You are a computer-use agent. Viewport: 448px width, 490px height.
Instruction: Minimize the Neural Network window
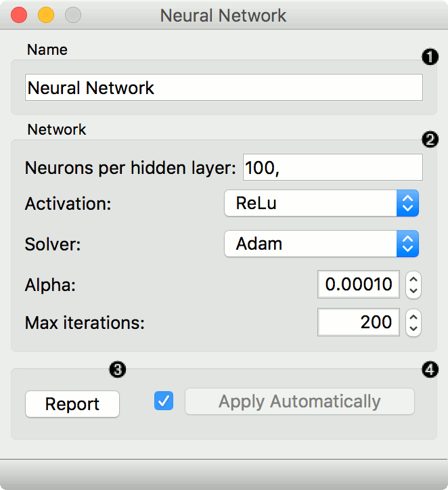[45, 15]
